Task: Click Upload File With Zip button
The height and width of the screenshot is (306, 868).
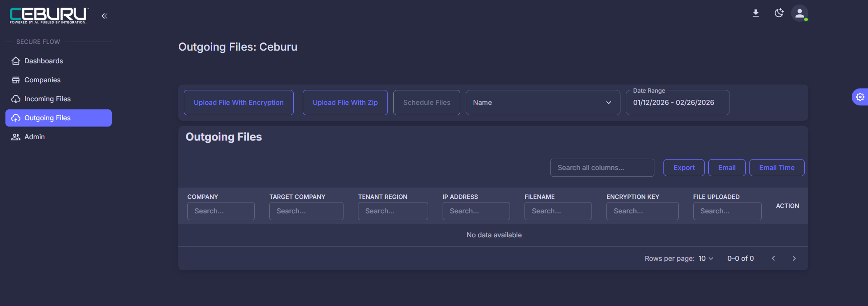Action: (345, 103)
